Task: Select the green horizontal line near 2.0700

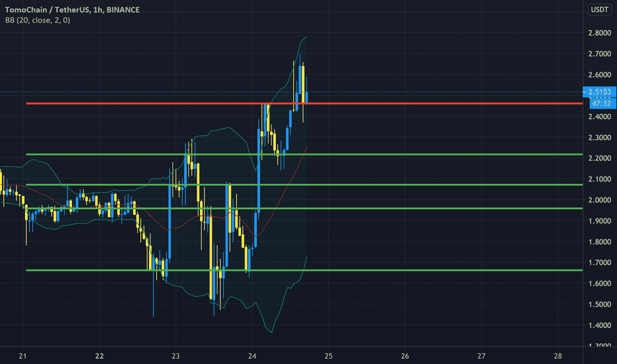Action: pyautogui.click(x=304, y=185)
